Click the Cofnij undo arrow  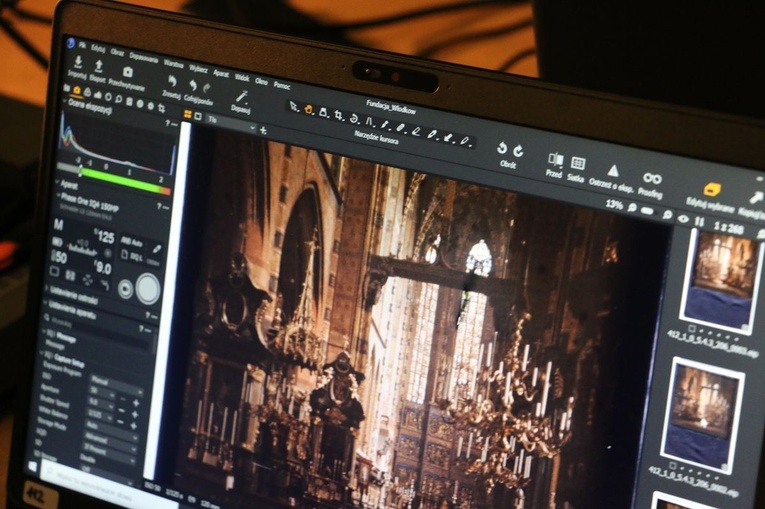point(193,86)
